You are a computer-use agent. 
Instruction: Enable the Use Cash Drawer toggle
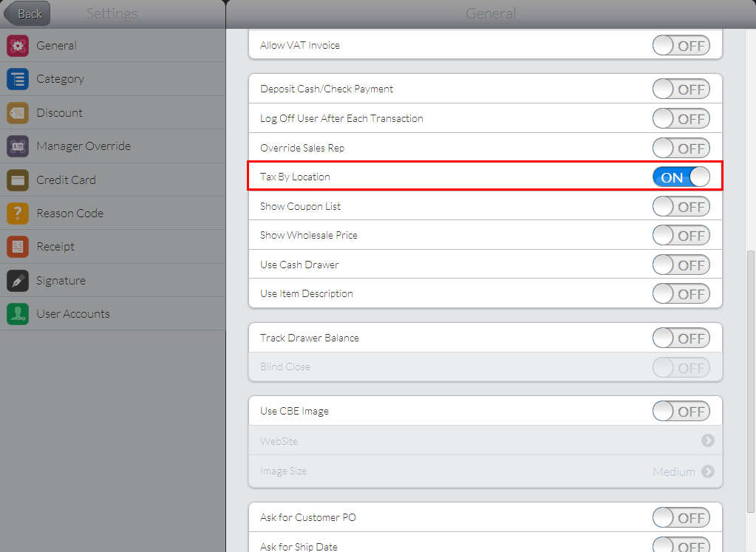pos(681,265)
